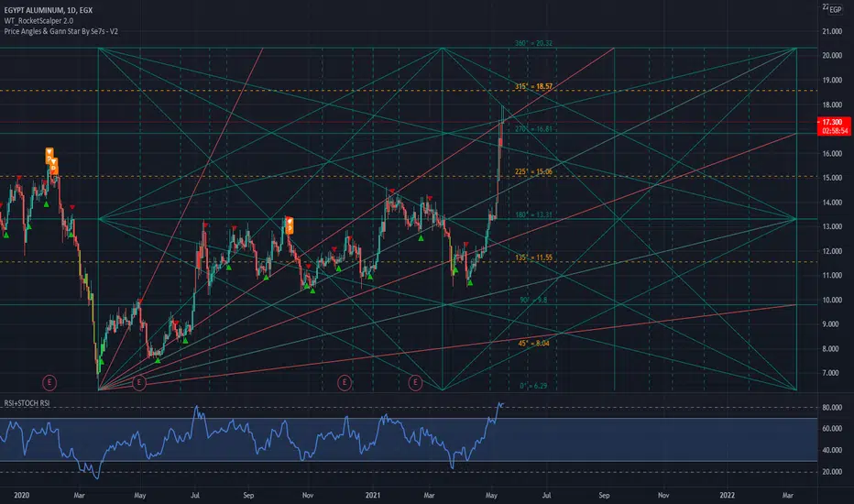The height and width of the screenshot is (504, 854).
Task: Select the WT_RocketScalper 2.0 indicator legend
Action: coord(38,21)
